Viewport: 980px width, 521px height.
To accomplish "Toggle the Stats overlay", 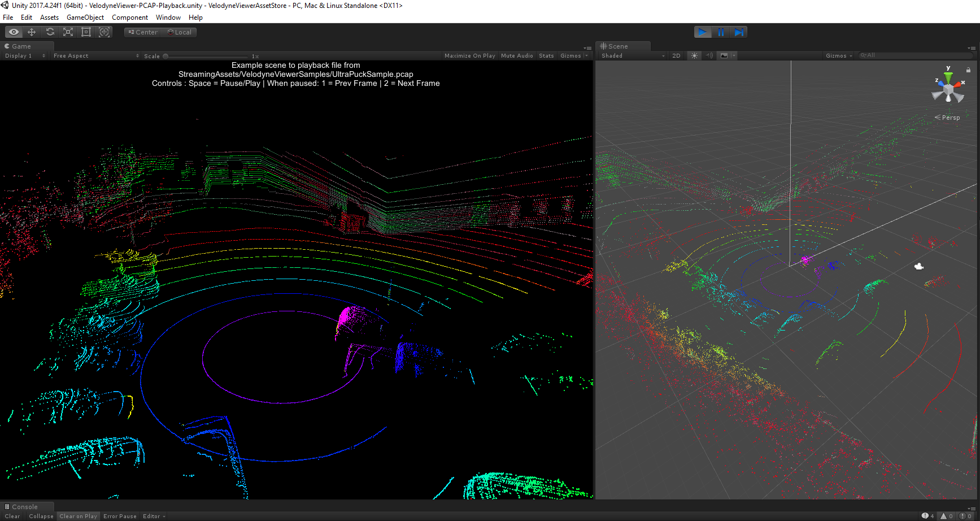I will coord(546,55).
